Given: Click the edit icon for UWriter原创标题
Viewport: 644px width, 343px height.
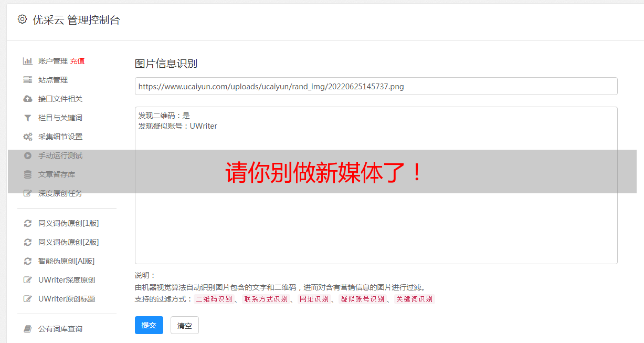Looking at the screenshot, I should tap(28, 299).
